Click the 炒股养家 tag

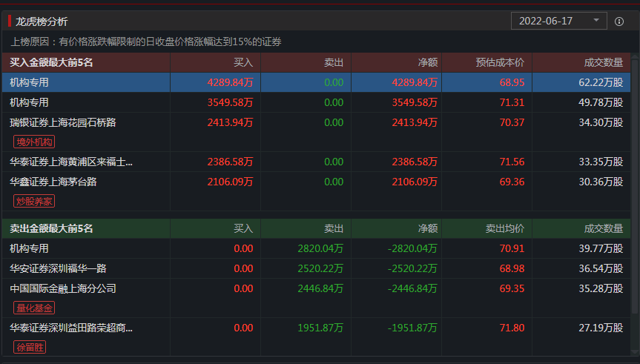(x=34, y=201)
